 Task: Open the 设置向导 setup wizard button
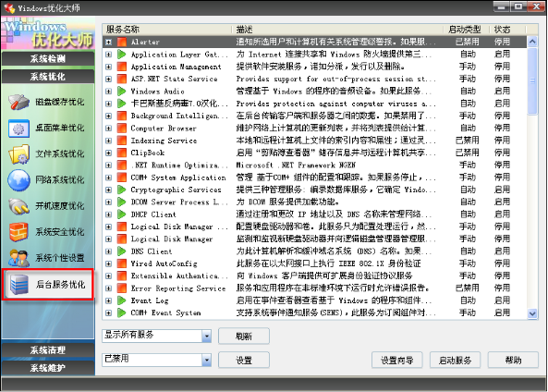[x=397, y=360]
